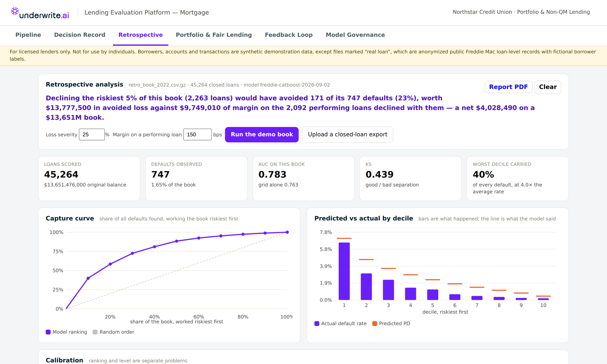The width and height of the screenshot is (607, 364).
Task: Open the Model Governance tab
Action: [x=355, y=35]
